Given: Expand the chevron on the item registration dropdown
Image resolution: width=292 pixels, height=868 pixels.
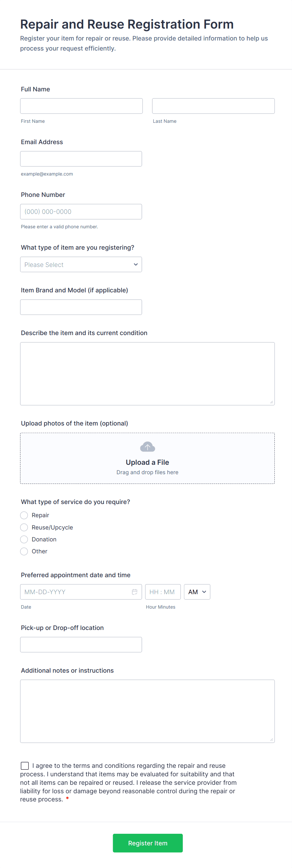Looking at the screenshot, I should [x=136, y=264].
